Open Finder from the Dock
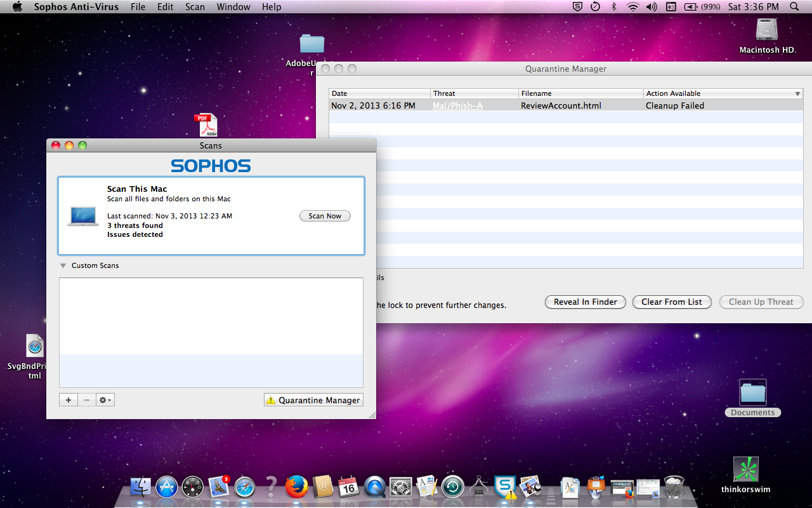This screenshot has width=812, height=508. 141,487
